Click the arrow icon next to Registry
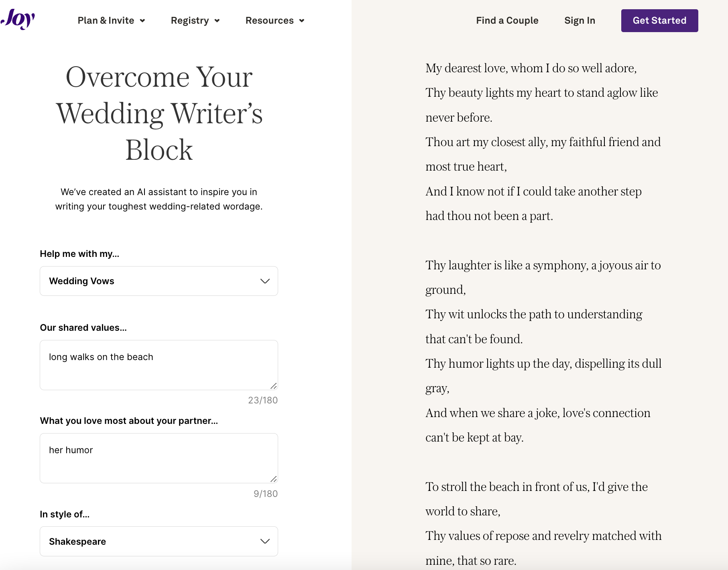Image resolution: width=728 pixels, height=570 pixels. click(217, 21)
